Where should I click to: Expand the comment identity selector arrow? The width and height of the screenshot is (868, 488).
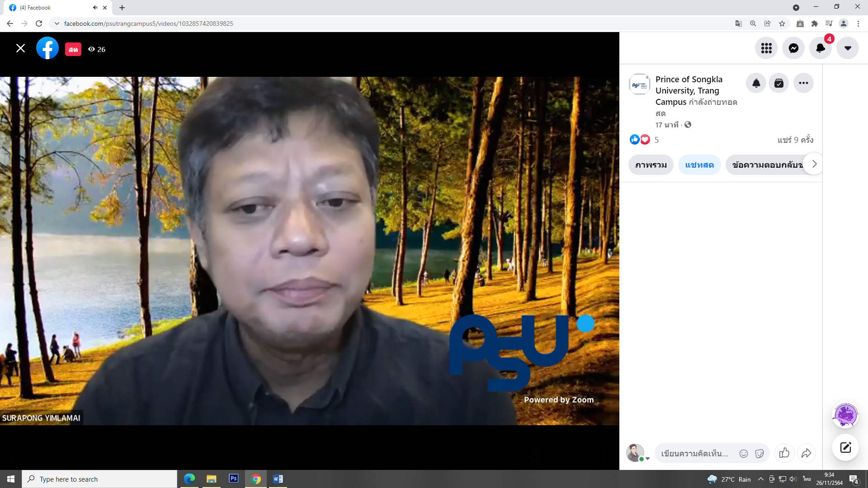647,459
